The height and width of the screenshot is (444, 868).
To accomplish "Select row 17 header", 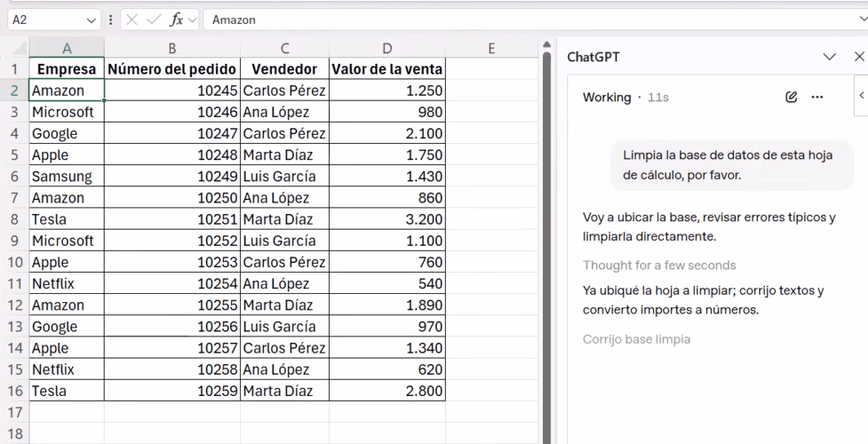I will [14, 412].
